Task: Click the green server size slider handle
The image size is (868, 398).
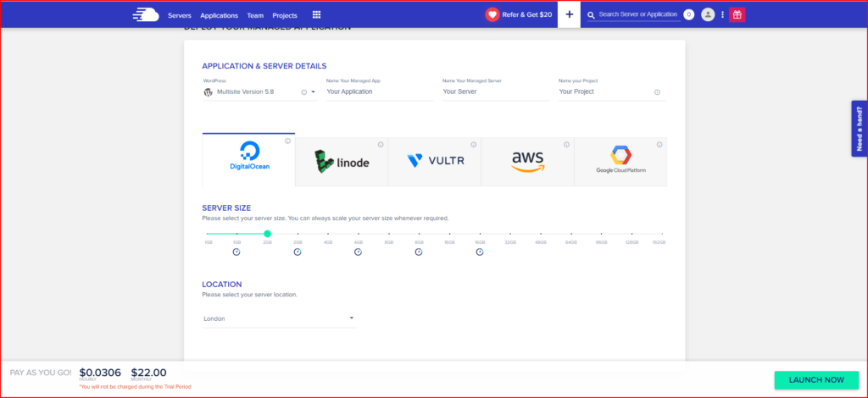Action: (267, 234)
